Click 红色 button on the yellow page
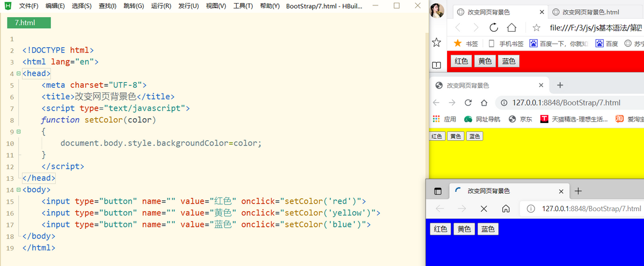This screenshot has height=266, width=644. tap(437, 136)
